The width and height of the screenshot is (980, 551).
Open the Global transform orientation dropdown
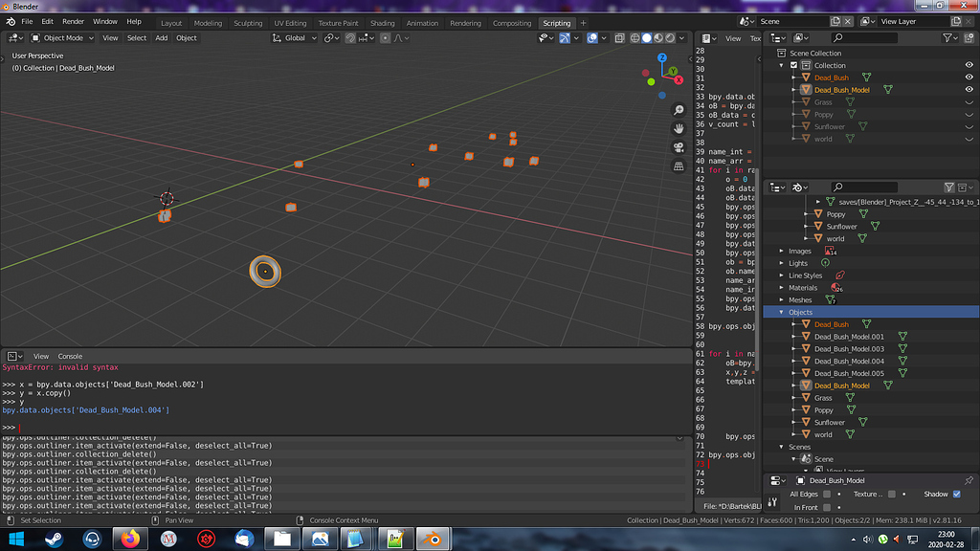[292, 37]
